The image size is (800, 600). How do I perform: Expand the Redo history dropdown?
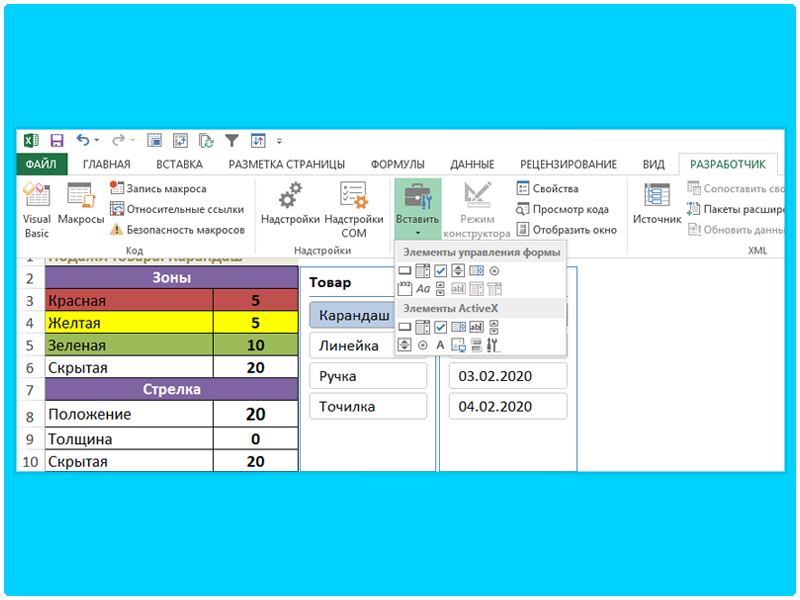tap(133, 140)
